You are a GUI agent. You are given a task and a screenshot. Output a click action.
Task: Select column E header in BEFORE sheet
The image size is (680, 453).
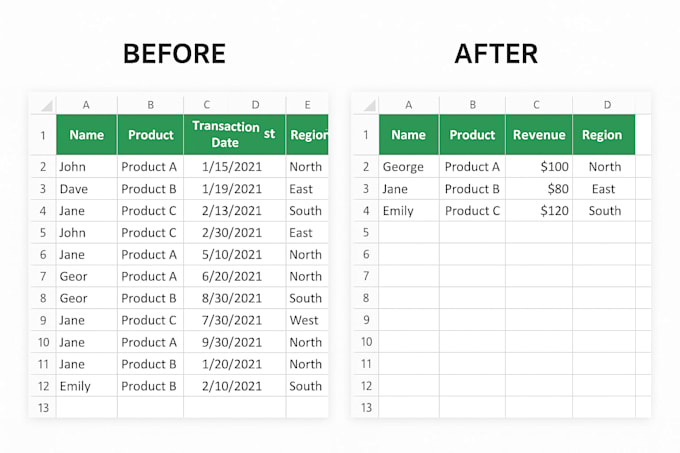point(307,104)
